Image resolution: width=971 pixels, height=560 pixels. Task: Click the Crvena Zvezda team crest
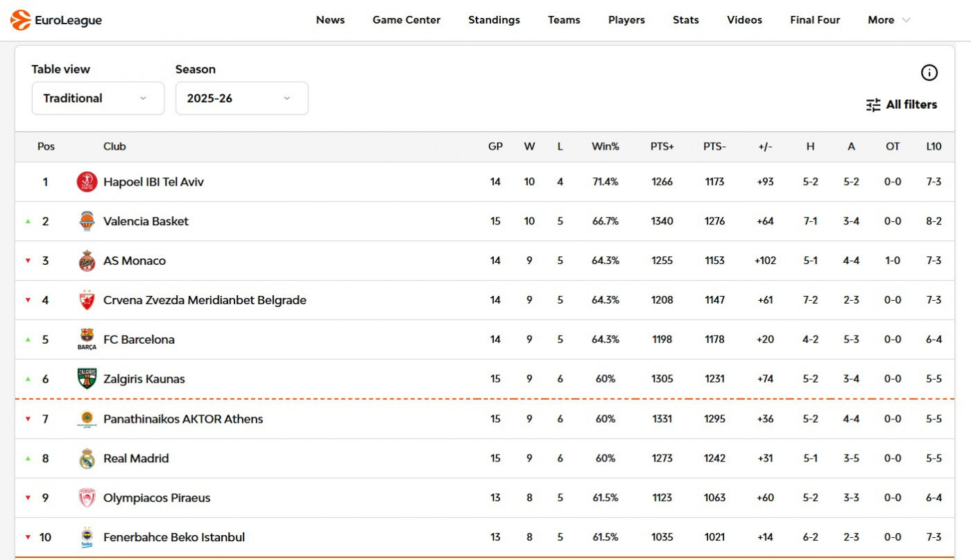87,301
